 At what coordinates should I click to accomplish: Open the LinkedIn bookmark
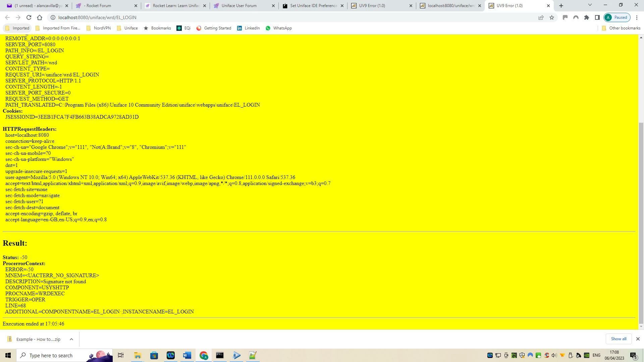point(249,28)
